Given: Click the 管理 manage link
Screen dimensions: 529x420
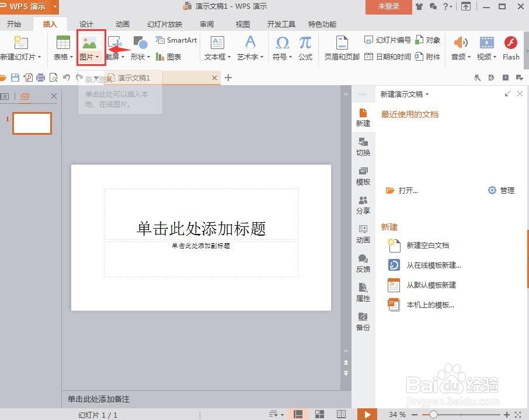Looking at the screenshot, I should [502, 191].
